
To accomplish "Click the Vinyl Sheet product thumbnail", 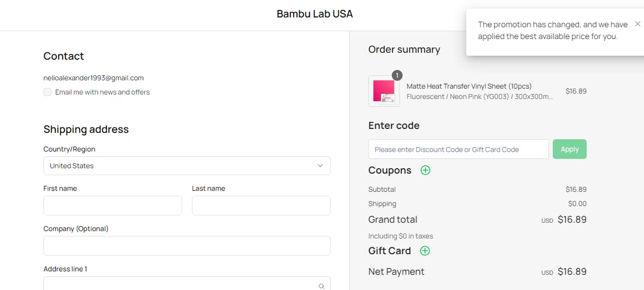I will coord(384,91).
